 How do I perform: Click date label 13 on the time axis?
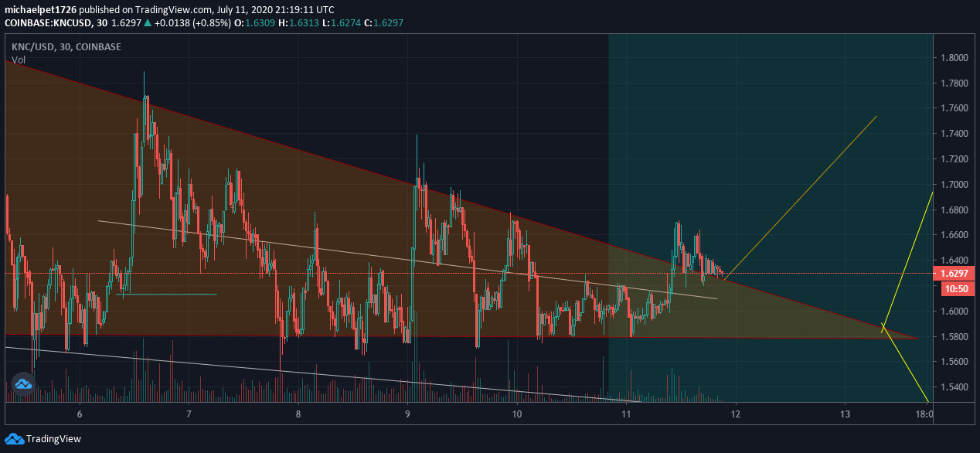tap(845, 414)
